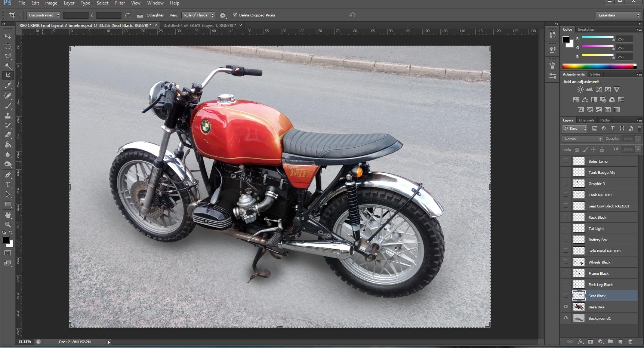The width and height of the screenshot is (644, 348).
Task: Change the screen mode
Action: click(7, 263)
